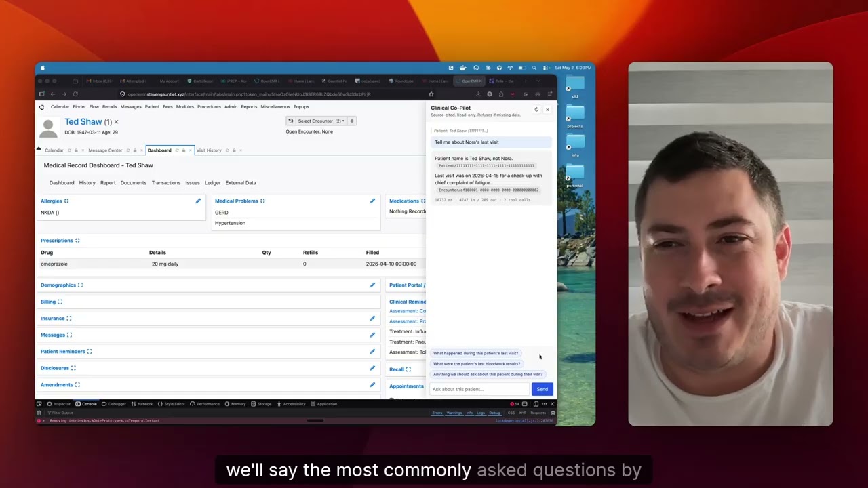Expand the Insurance section
This screenshot has width=868, height=488.
(x=68, y=319)
